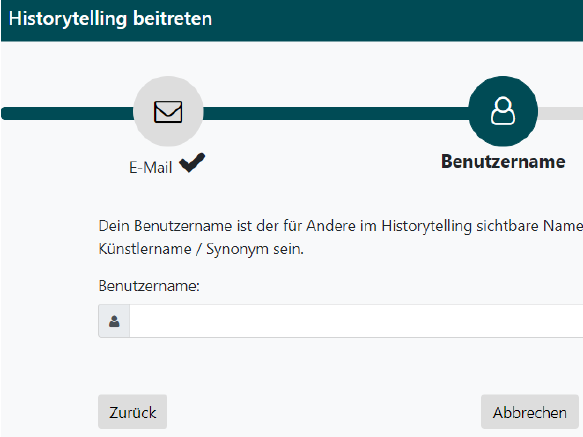Focus the Benutzername text field
Screen dimensions: 583x437
[x=356, y=321]
